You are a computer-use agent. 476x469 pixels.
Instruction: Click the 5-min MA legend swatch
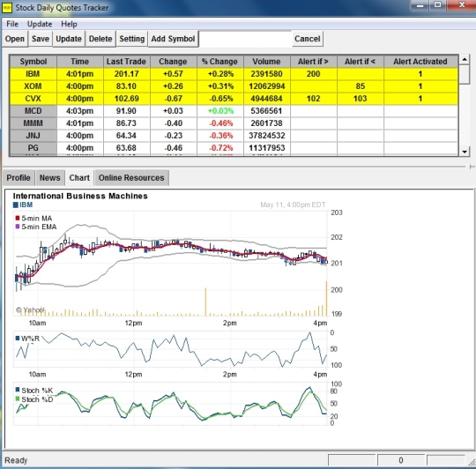click(18, 218)
